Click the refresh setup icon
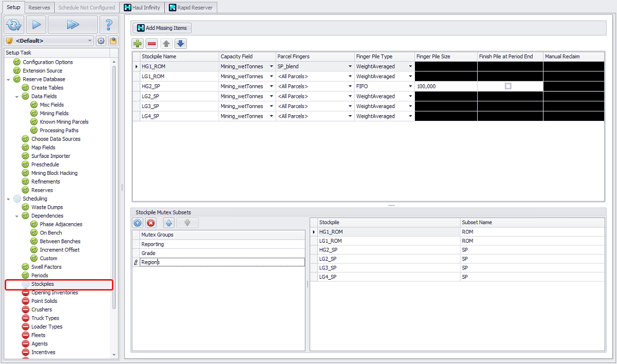This screenshot has width=617, height=364. pos(14,25)
